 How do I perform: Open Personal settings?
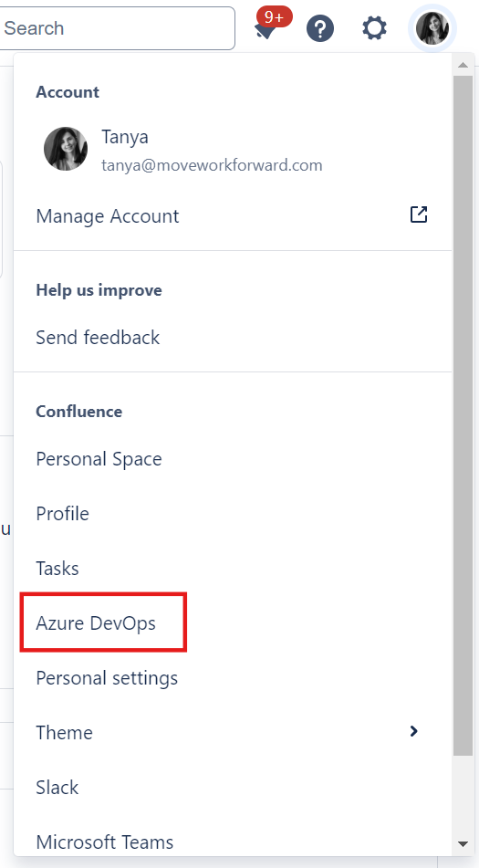233,677
